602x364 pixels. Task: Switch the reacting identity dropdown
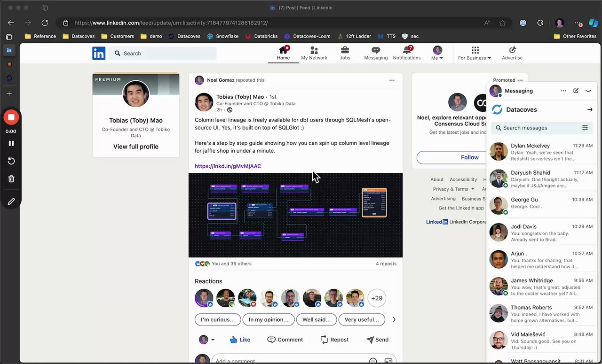(x=206, y=340)
